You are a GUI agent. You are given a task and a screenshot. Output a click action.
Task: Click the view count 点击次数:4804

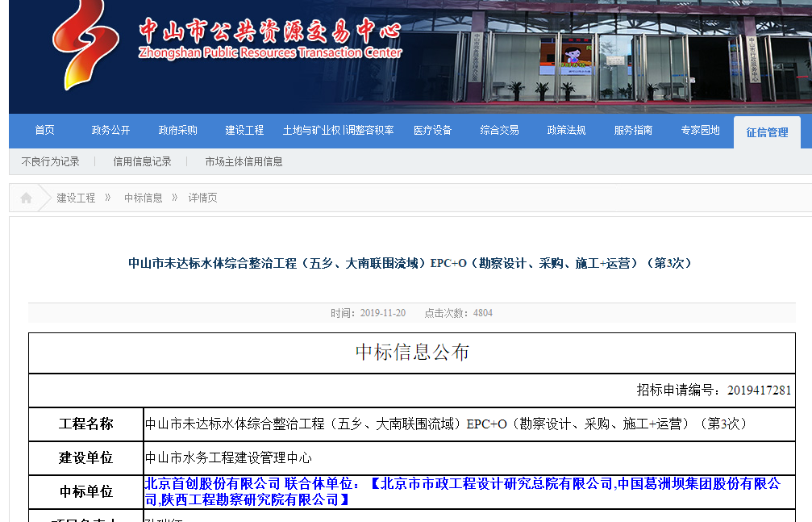[x=458, y=313]
